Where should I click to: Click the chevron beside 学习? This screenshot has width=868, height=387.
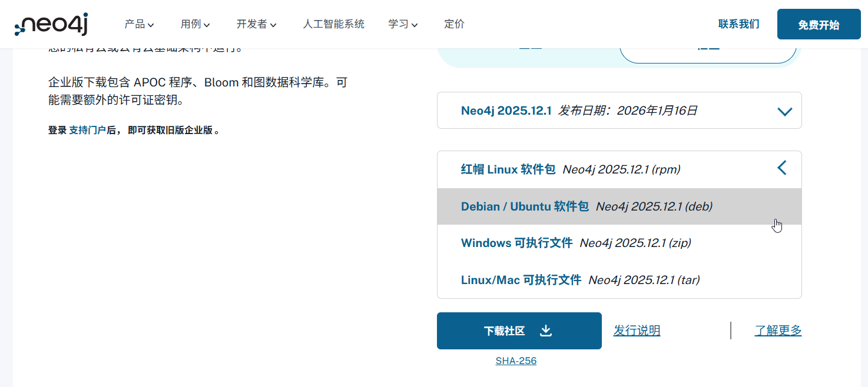pyautogui.click(x=415, y=25)
